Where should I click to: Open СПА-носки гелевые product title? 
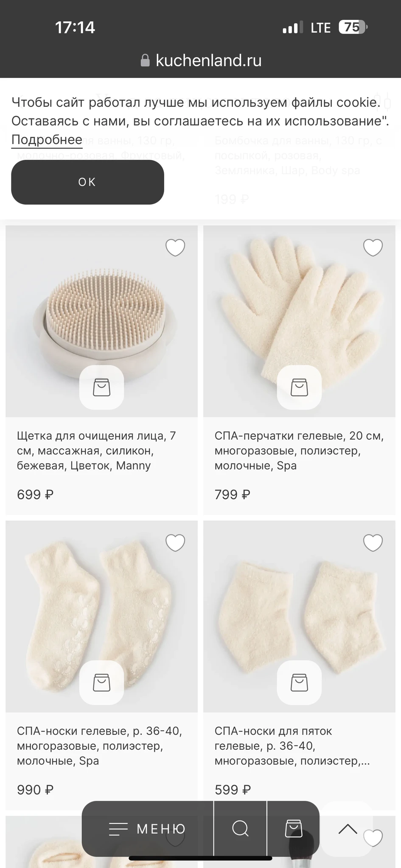[x=100, y=746]
